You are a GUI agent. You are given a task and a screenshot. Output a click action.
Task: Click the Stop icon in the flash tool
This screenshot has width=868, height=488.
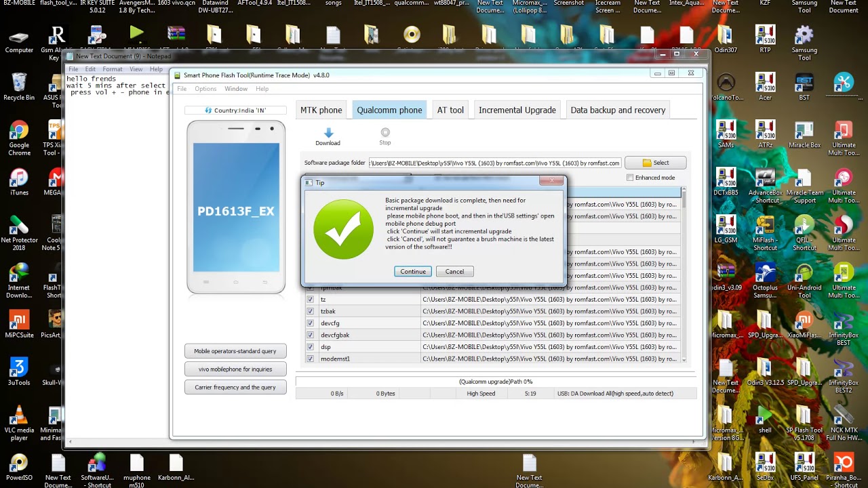tap(385, 133)
